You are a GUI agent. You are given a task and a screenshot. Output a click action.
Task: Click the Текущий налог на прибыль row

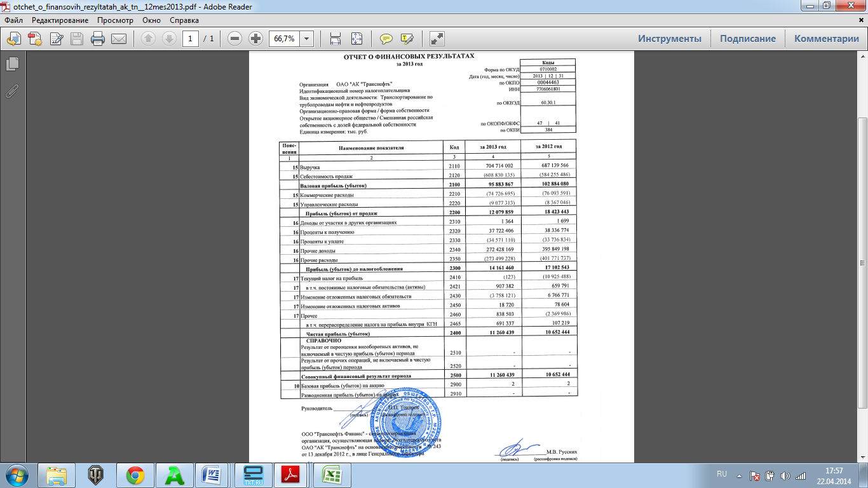click(428, 278)
